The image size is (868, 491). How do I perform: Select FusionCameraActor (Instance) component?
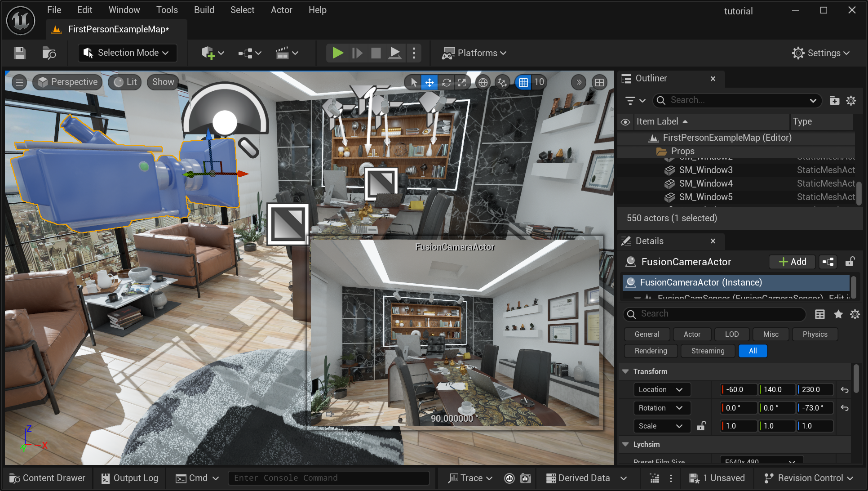point(736,282)
